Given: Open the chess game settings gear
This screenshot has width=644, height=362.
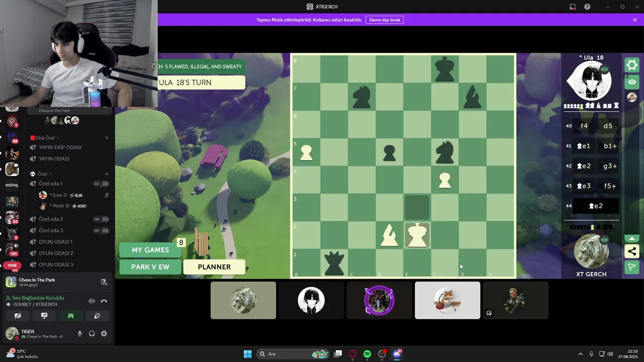Looking at the screenshot, I should click(632, 65).
